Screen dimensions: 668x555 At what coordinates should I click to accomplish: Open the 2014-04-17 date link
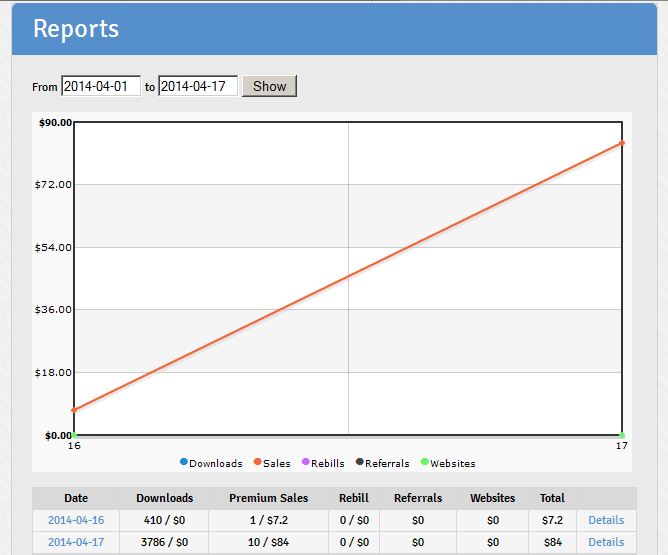coord(76,542)
